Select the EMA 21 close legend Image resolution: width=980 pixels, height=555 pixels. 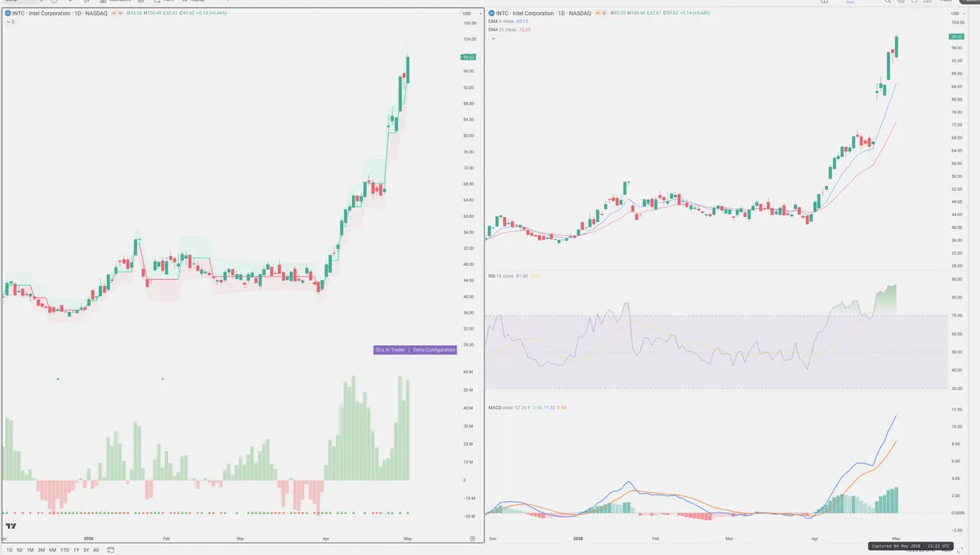pos(510,29)
